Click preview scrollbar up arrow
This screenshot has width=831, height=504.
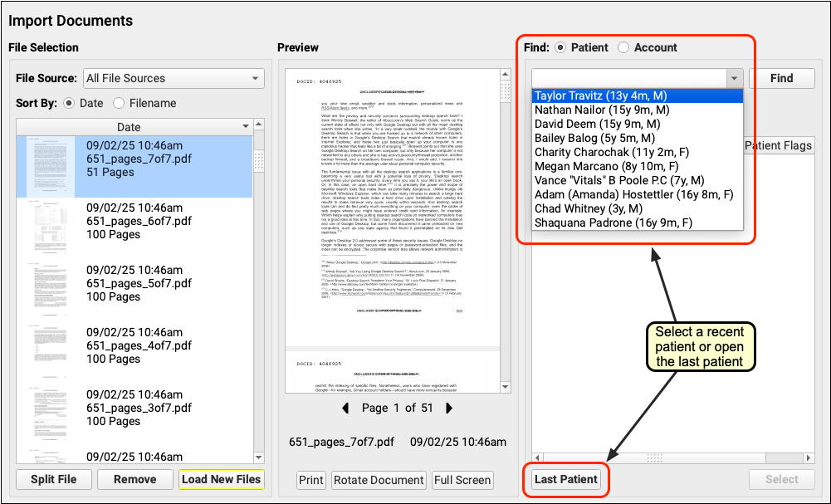coord(505,74)
